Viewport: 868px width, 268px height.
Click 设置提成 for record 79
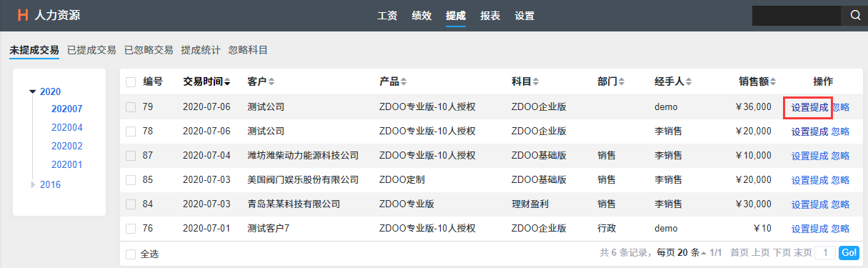click(x=809, y=107)
